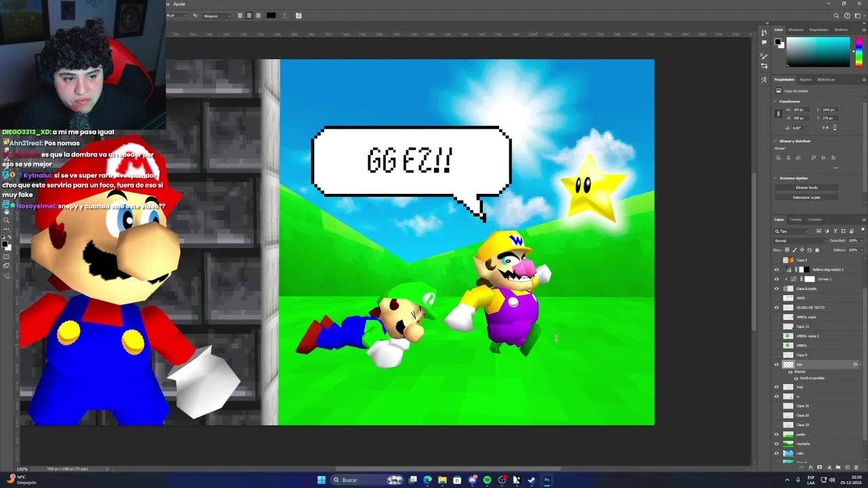Hide the luigi layer
The width and height of the screenshot is (868, 488).
pos(776,387)
